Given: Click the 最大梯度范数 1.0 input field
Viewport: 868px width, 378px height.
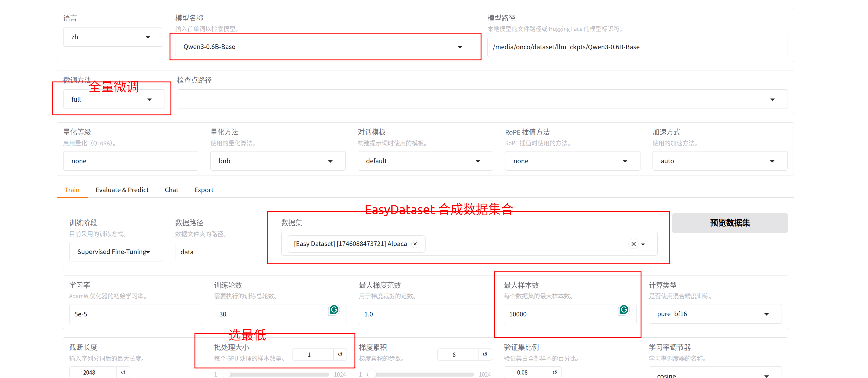Looking at the screenshot, I should point(425,314).
